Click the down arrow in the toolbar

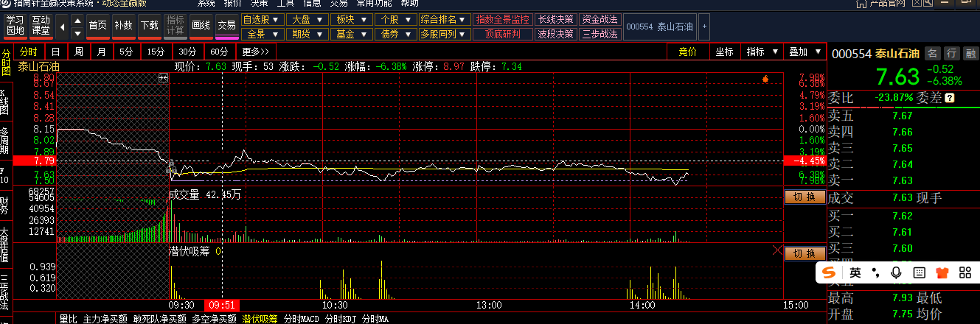click(77, 32)
